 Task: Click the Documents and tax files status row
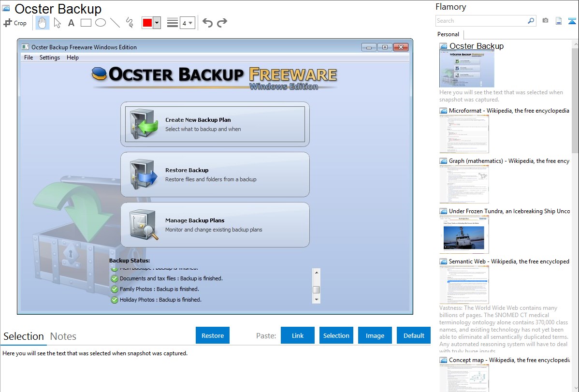click(x=167, y=278)
